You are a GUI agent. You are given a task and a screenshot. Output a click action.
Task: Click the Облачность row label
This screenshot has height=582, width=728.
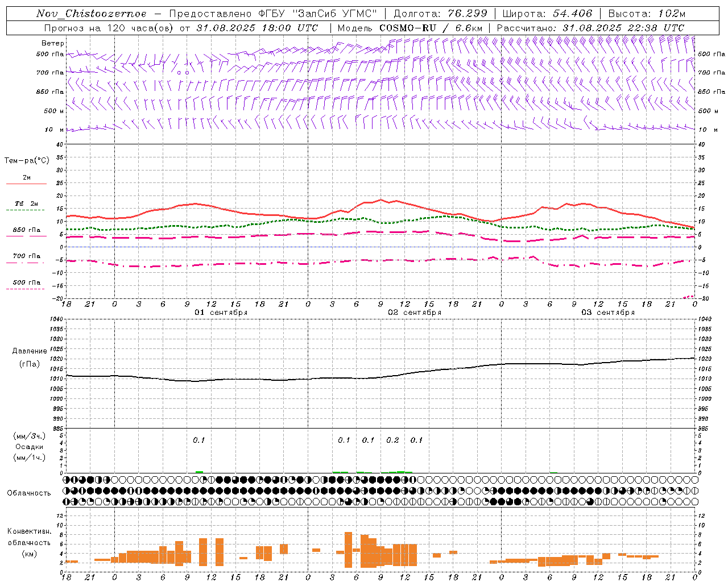(x=29, y=493)
